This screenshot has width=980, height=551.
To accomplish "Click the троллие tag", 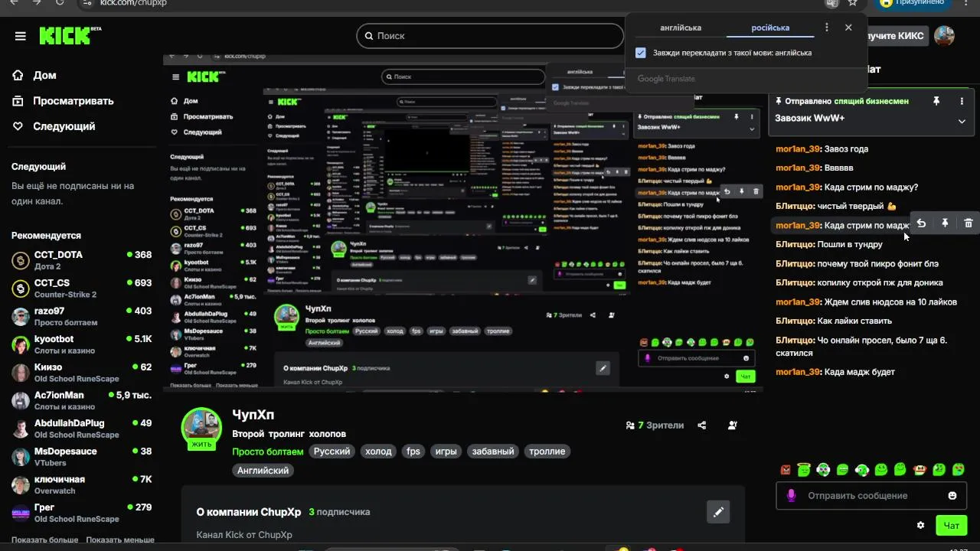I will click(x=547, y=452).
